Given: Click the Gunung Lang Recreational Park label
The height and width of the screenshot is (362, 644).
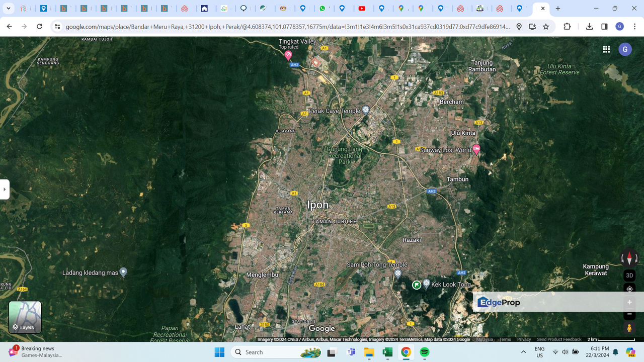Looking at the screenshot, I should pyautogui.click(x=345, y=155).
